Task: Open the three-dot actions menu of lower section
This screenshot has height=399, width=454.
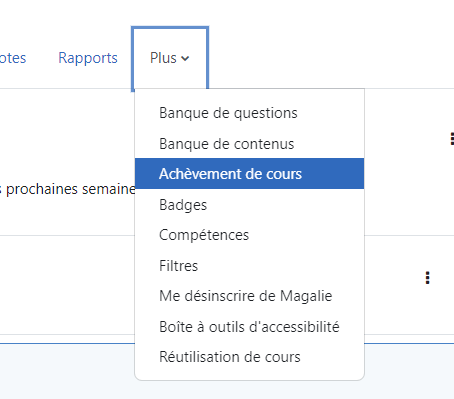Action: pos(427,278)
